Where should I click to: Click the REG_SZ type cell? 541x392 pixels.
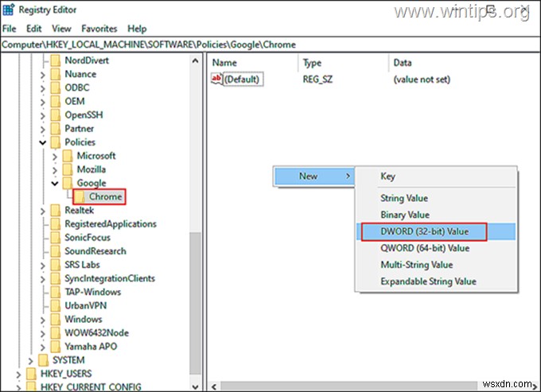click(x=317, y=80)
